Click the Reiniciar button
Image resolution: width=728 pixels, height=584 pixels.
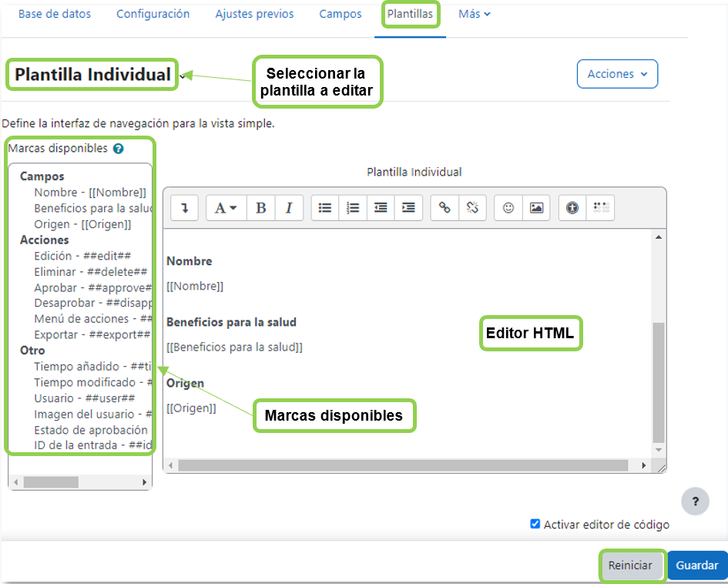(630, 565)
